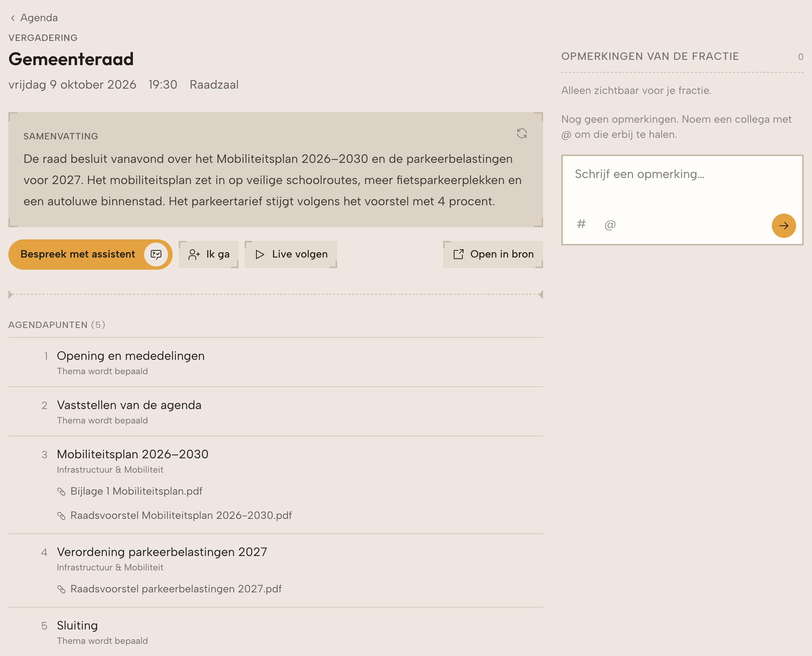Open the Bespreek met assistent button
Screen dimensions: 812x656
tap(90, 255)
